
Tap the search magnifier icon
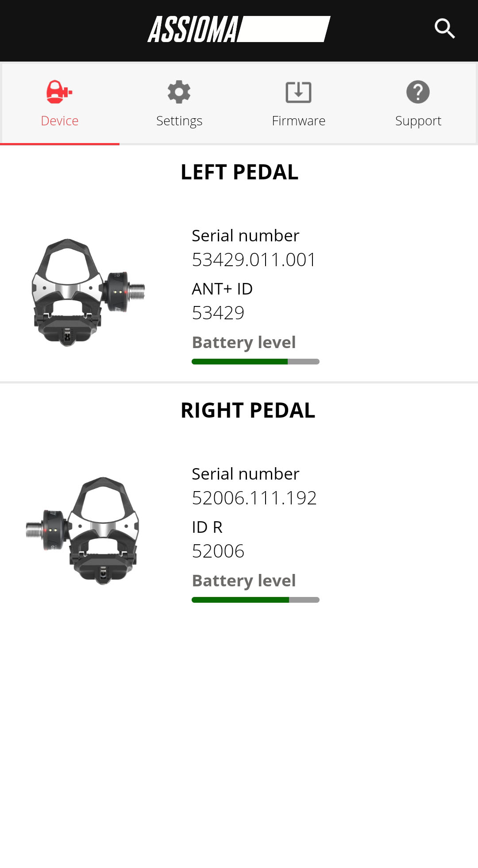click(444, 29)
